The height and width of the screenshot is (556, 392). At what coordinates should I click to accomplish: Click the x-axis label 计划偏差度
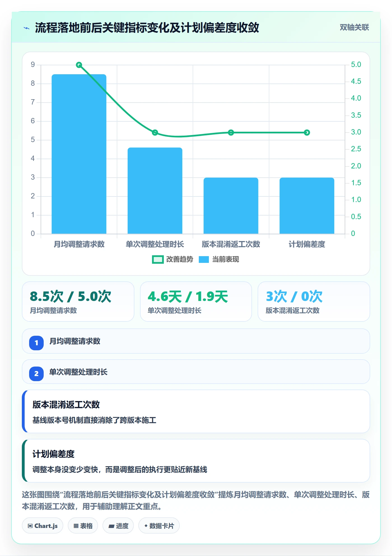[307, 244]
